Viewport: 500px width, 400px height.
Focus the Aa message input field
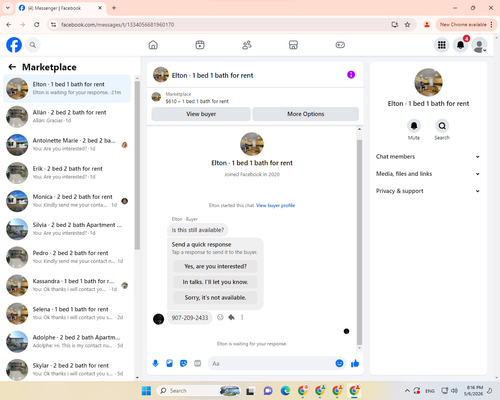[x=272, y=363]
